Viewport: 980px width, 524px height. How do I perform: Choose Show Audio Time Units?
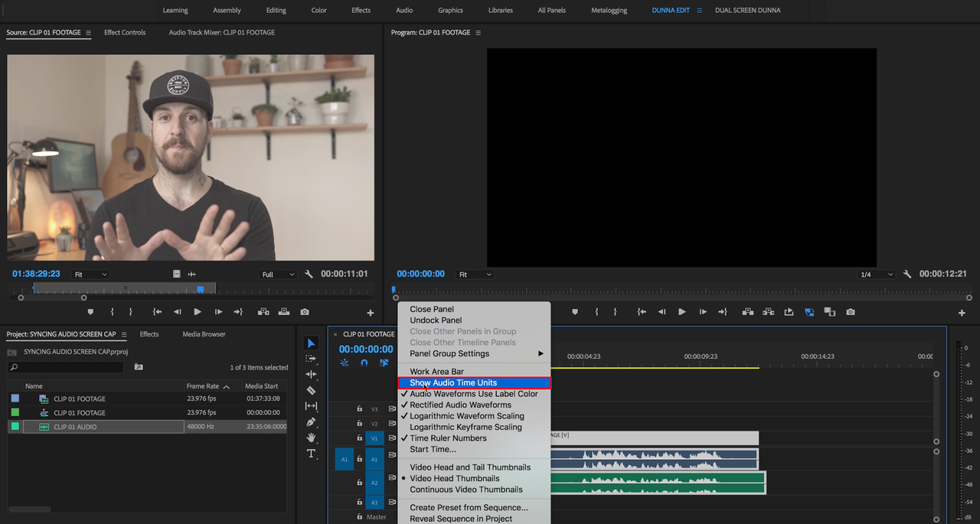pos(453,382)
